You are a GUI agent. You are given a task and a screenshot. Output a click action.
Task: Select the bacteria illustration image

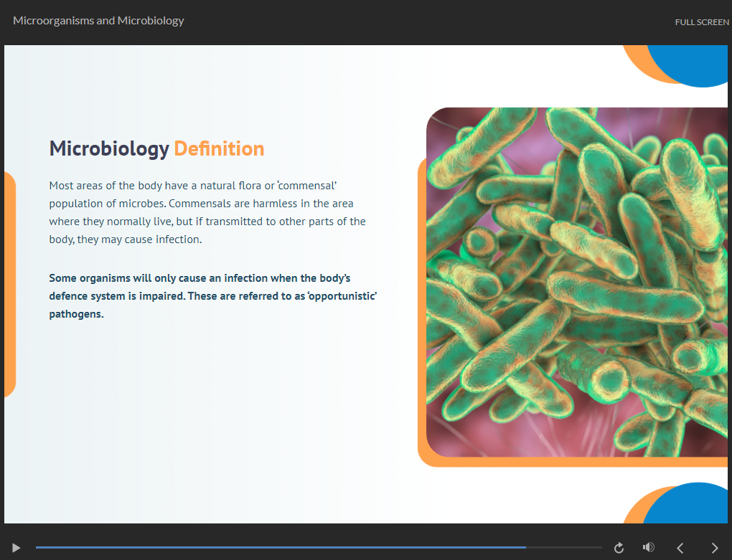[x=576, y=281]
